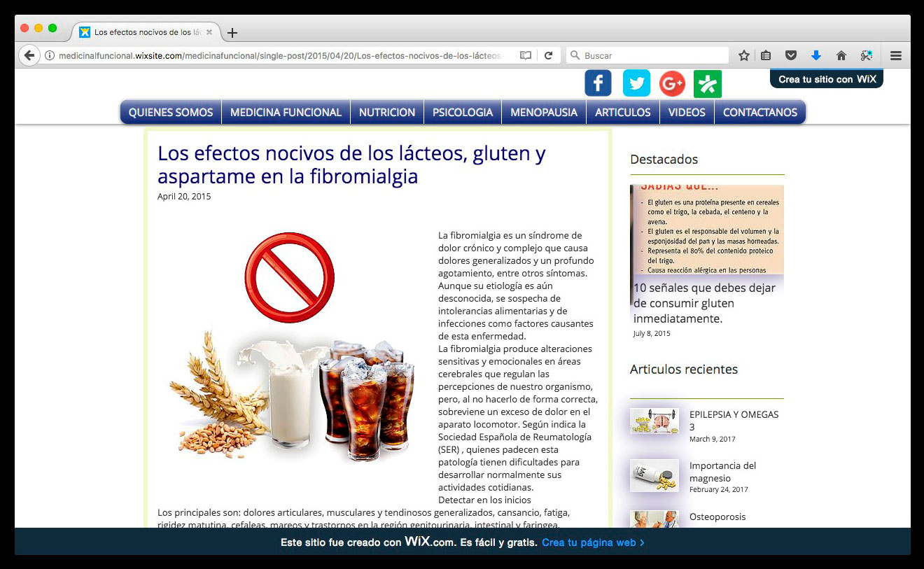Click the 'July 8, 2015' date text
Image resolution: width=924 pixels, height=569 pixels.
[652, 334]
